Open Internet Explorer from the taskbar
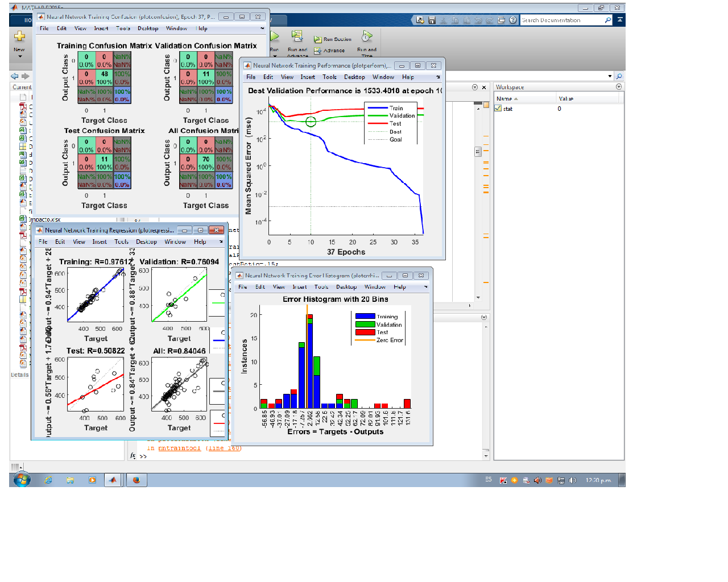The height and width of the screenshot is (582, 728). point(48,480)
